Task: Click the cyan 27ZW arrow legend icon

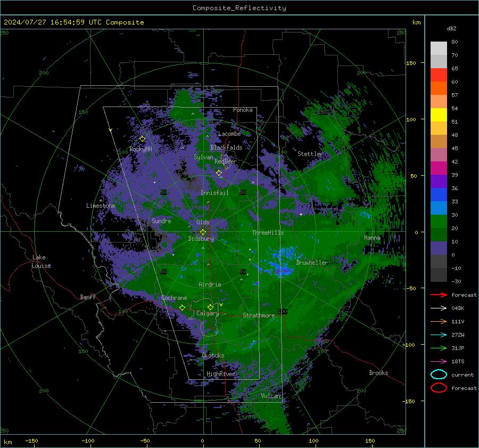Action: [x=439, y=335]
